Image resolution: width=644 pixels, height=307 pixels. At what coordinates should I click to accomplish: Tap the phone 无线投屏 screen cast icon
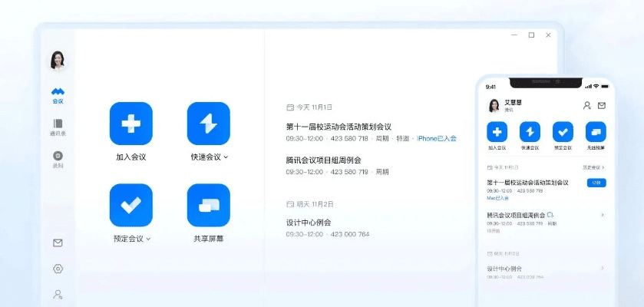596,132
